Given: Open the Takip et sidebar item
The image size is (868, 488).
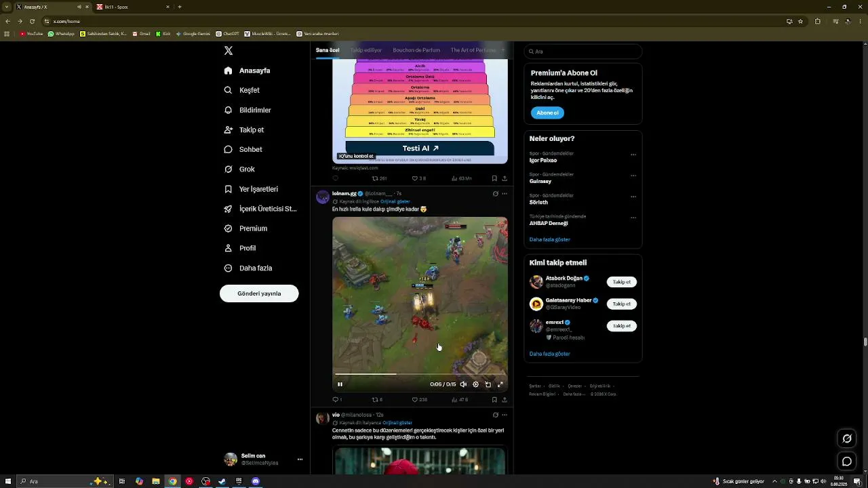Looking at the screenshot, I should (244, 129).
